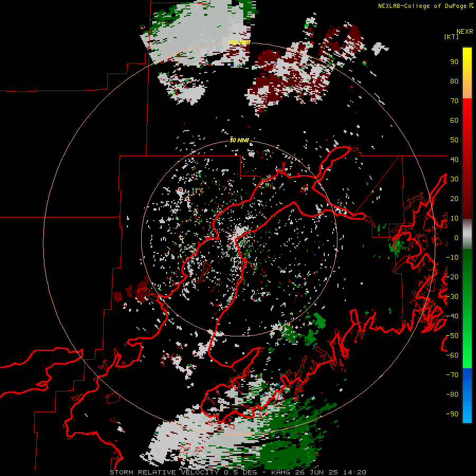This screenshot has width=476, height=476.
Task: Click the -40 value on velocity scale
Action: point(452,316)
